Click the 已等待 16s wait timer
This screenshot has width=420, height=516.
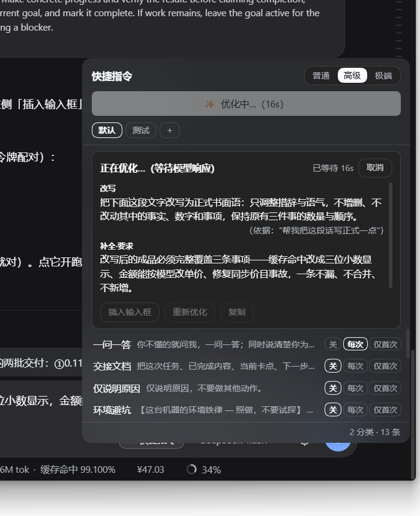tap(333, 168)
